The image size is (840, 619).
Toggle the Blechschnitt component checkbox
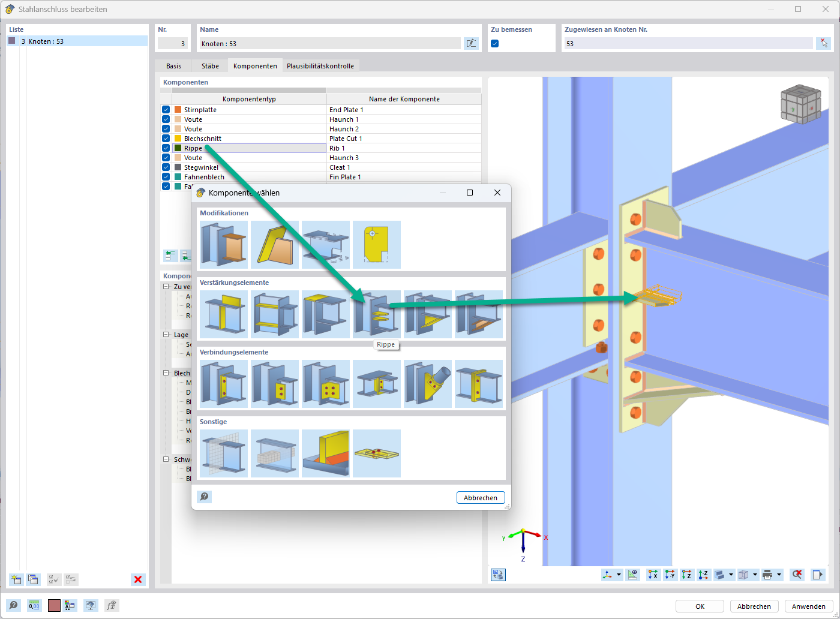[166, 139]
